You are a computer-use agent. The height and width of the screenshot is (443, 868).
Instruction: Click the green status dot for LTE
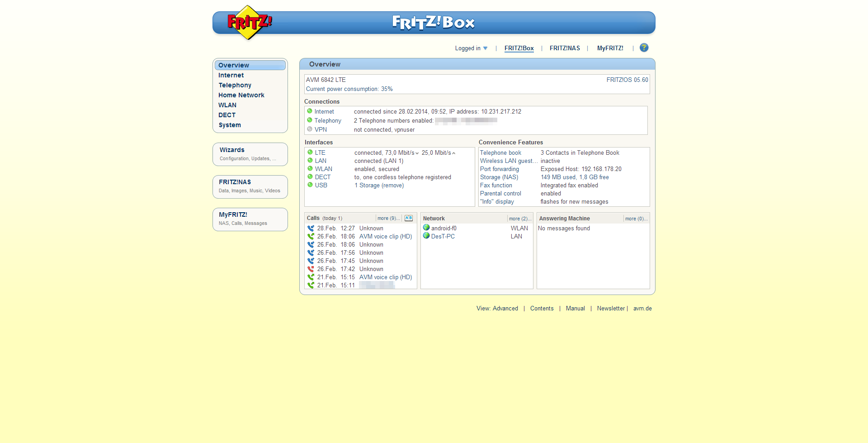(x=310, y=152)
